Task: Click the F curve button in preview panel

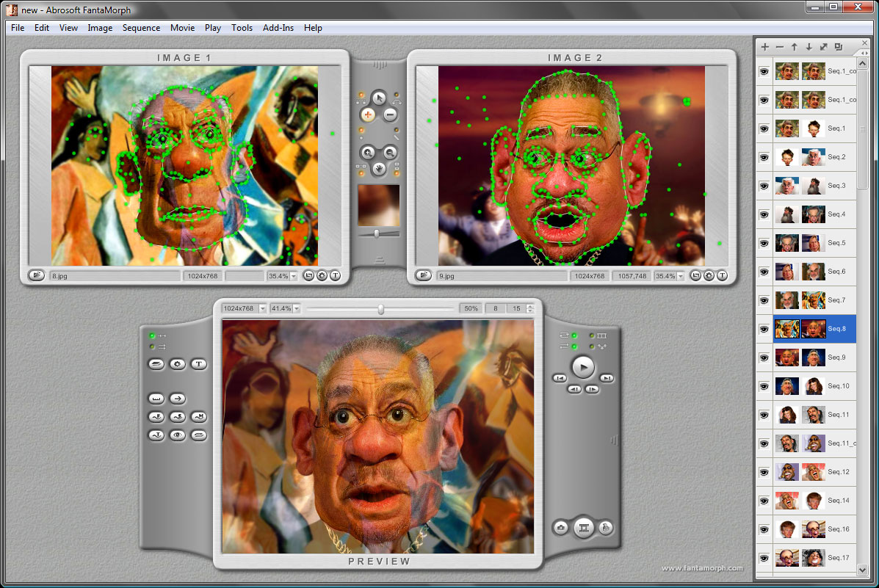Action: [x=156, y=416]
